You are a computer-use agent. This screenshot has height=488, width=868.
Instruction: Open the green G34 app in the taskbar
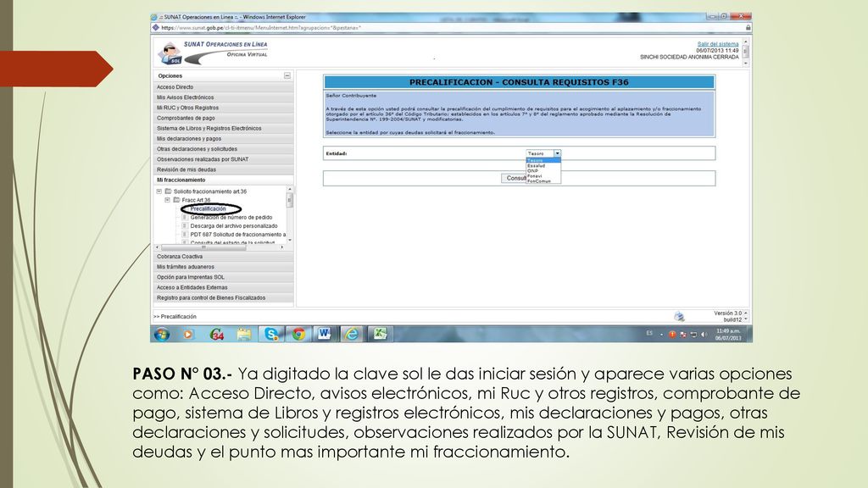216,334
